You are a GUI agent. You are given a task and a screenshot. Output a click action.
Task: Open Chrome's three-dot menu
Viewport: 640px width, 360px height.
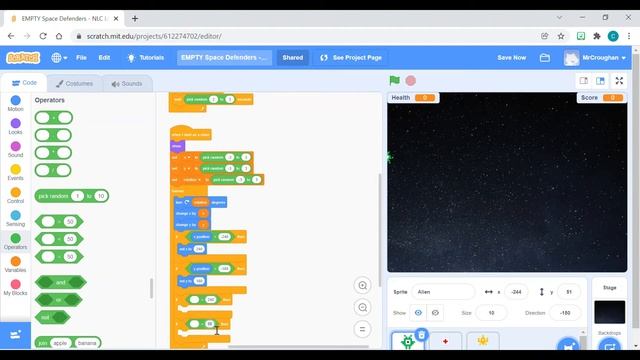[629, 36]
